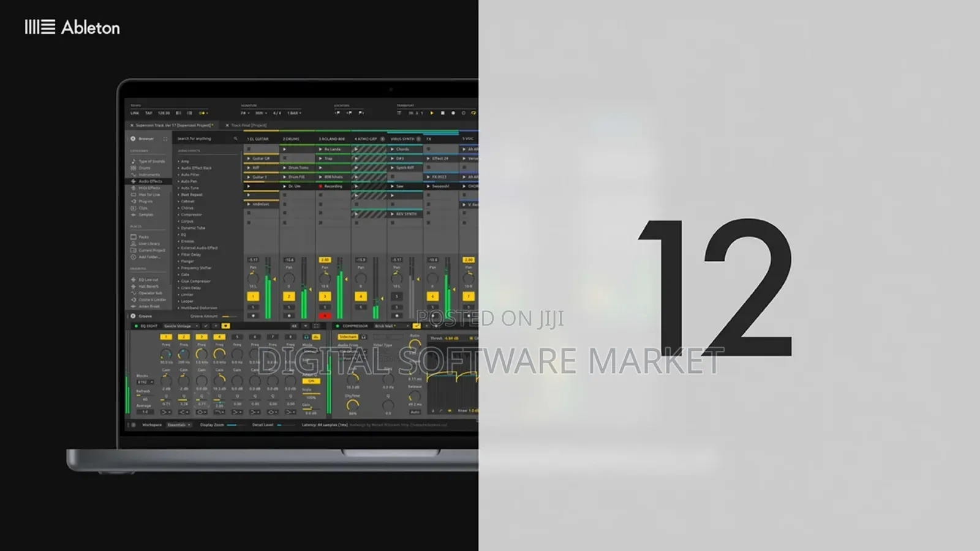Image resolution: width=980 pixels, height=551 pixels.
Task: Open the Essentials workspace dropdown
Action: (x=179, y=425)
